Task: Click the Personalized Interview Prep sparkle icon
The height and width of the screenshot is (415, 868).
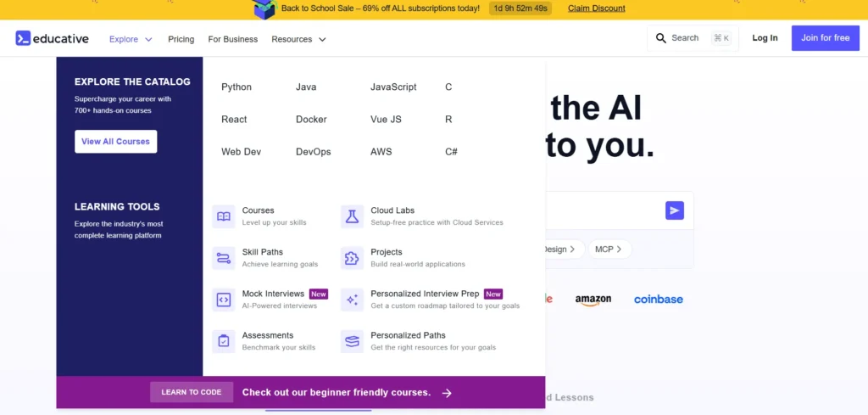Action: [352, 300]
